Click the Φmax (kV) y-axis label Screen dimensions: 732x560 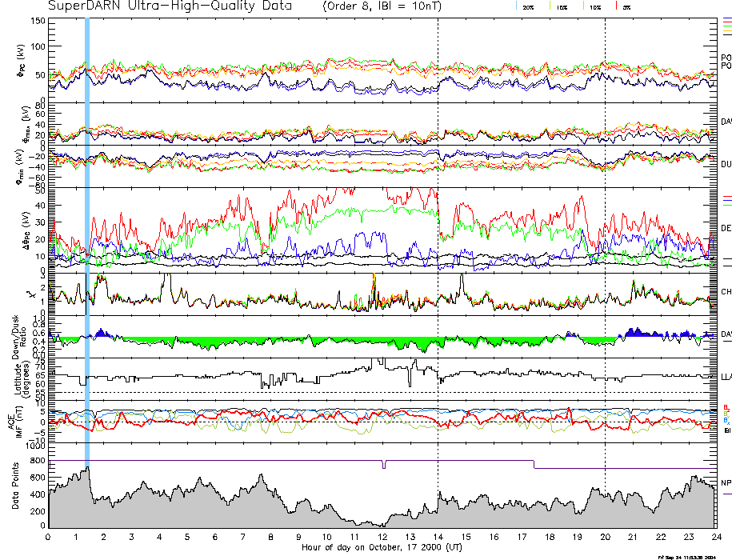[x=26, y=123]
